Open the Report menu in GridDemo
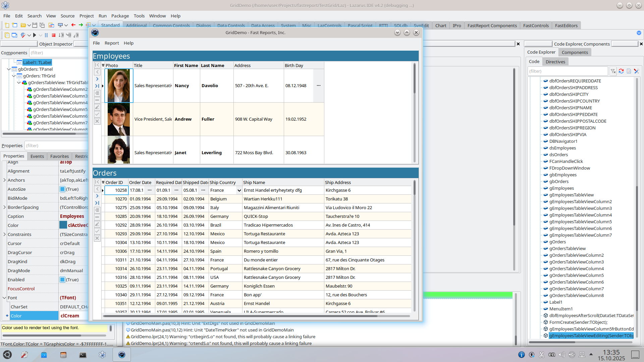The image size is (644, 362). pos(112,43)
